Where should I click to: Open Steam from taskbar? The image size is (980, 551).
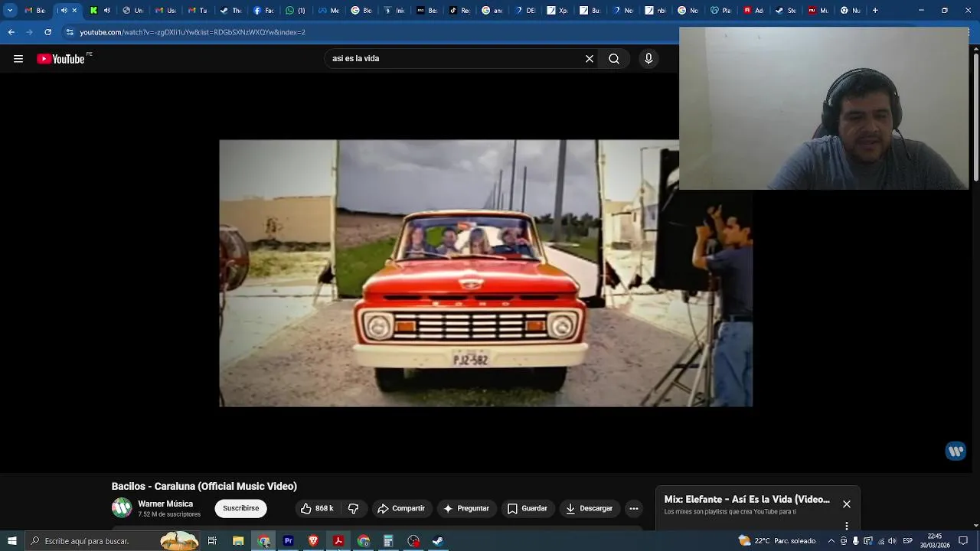click(438, 541)
